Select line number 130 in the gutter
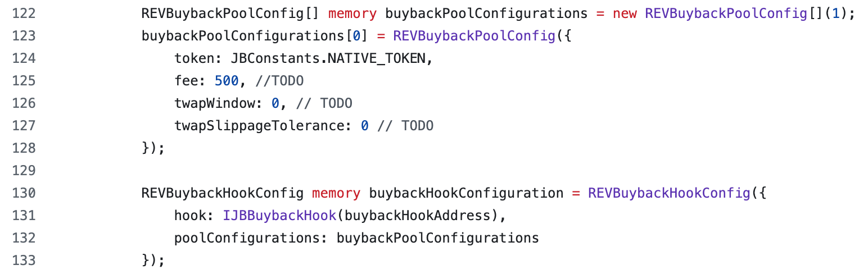Image resolution: width=868 pixels, height=274 pixels. point(23,193)
